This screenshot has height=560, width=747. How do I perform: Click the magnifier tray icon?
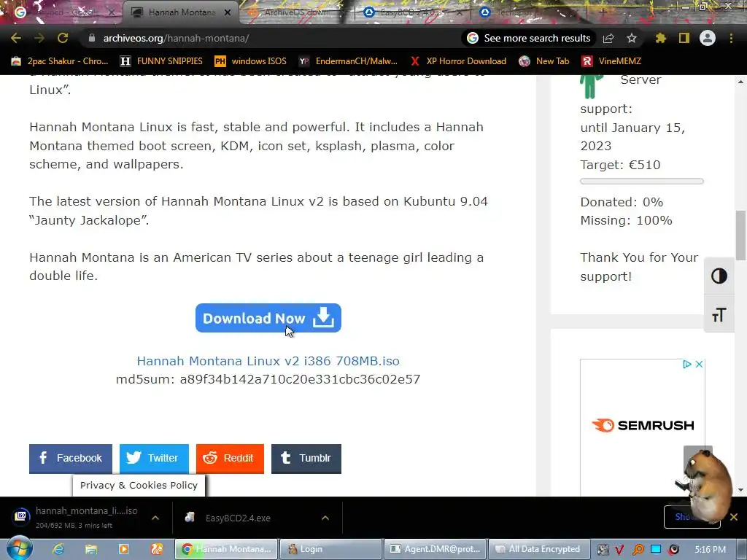(638, 550)
